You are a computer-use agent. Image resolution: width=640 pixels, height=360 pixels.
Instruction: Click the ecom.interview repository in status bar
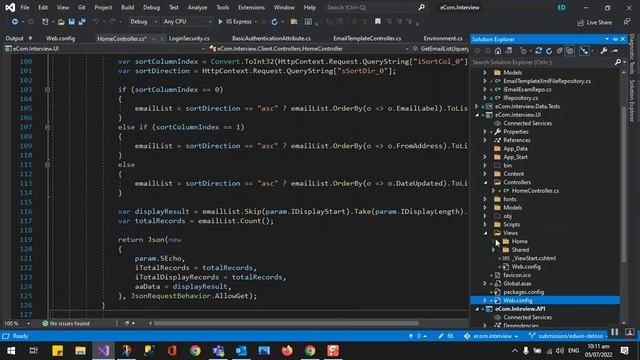click(x=491, y=336)
